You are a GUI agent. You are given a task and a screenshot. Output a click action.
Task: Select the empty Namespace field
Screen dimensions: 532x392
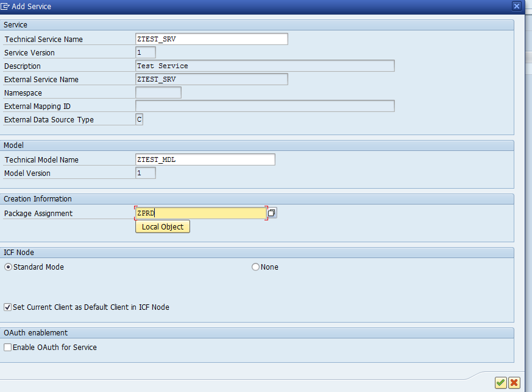coord(158,93)
